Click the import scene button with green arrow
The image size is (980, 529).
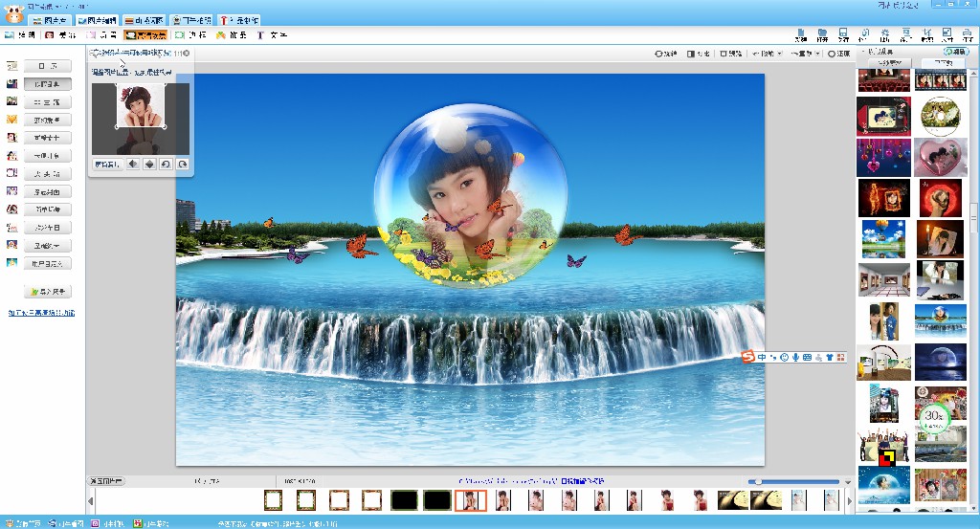[x=48, y=291]
